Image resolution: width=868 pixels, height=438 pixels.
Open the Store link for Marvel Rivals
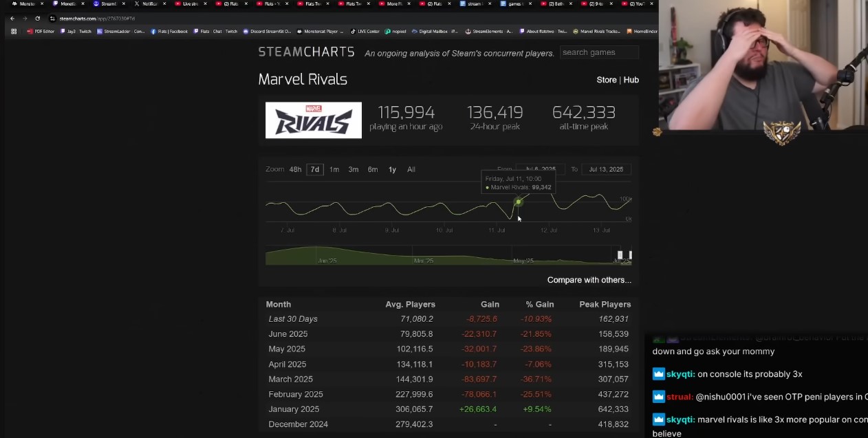[607, 80]
